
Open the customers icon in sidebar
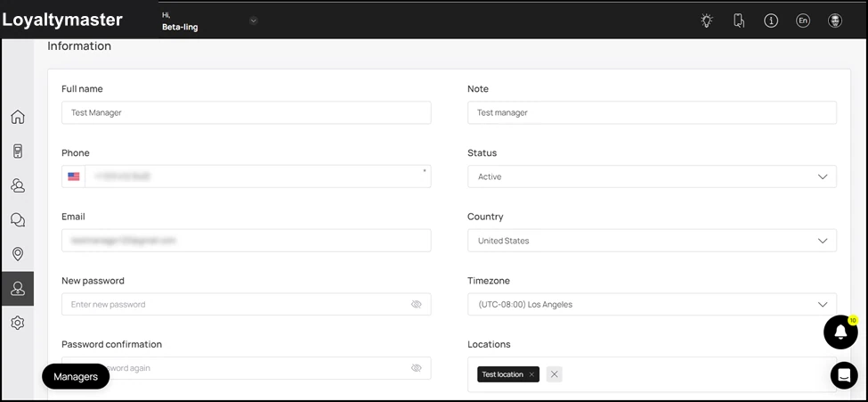tap(18, 185)
